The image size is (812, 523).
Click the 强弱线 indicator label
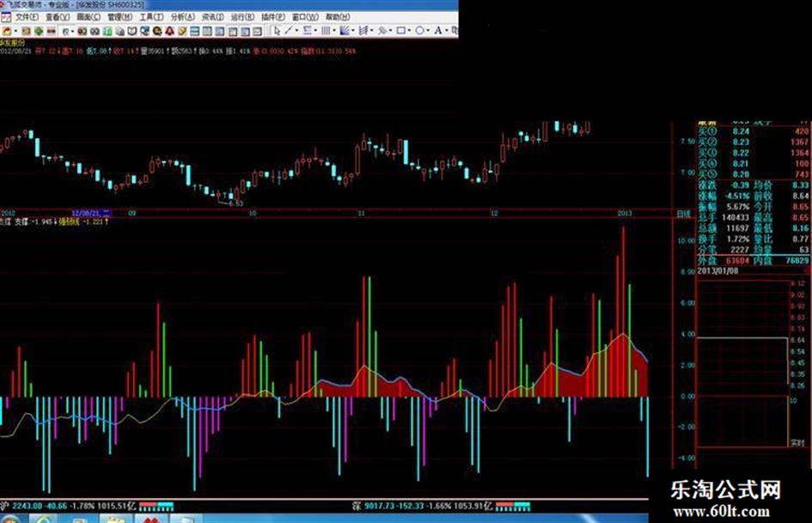69,222
